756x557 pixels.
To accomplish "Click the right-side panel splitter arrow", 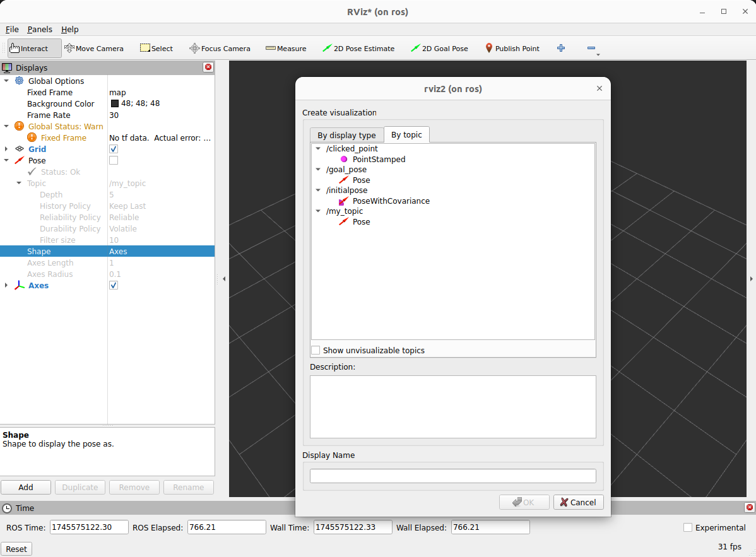I will 751,279.
